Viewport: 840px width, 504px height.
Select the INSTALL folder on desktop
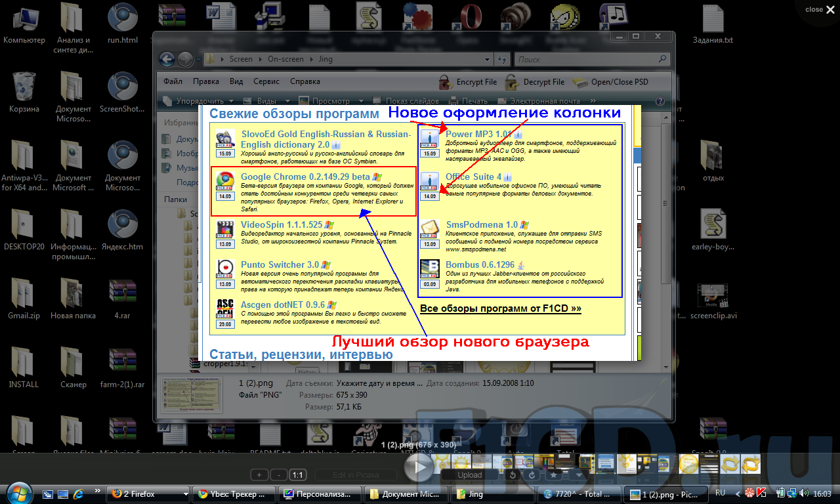pyautogui.click(x=24, y=367)
